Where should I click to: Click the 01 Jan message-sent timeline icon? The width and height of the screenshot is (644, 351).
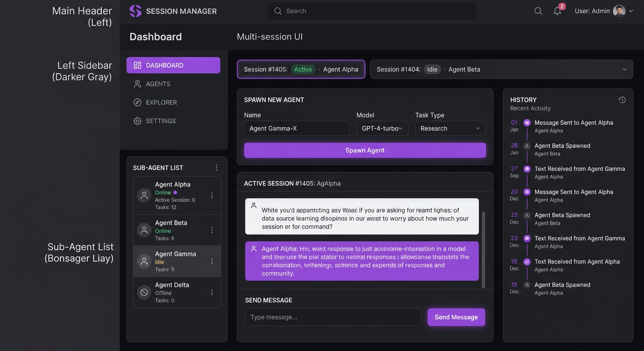click(x=527, y=122)
